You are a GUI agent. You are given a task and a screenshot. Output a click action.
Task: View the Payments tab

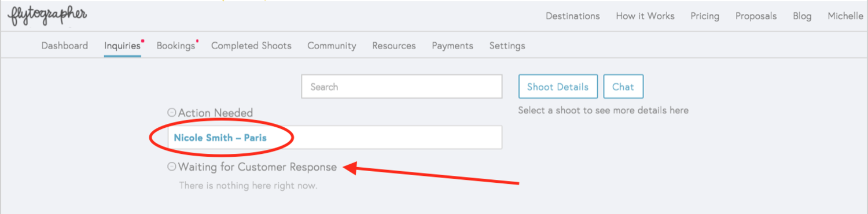coord(453,46)
